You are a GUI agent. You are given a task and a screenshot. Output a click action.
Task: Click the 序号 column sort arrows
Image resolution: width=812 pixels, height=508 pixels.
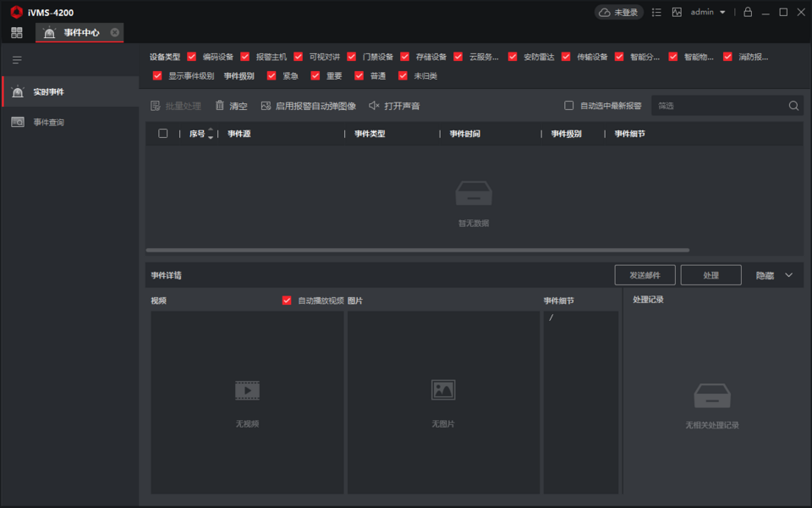[211, 134]
